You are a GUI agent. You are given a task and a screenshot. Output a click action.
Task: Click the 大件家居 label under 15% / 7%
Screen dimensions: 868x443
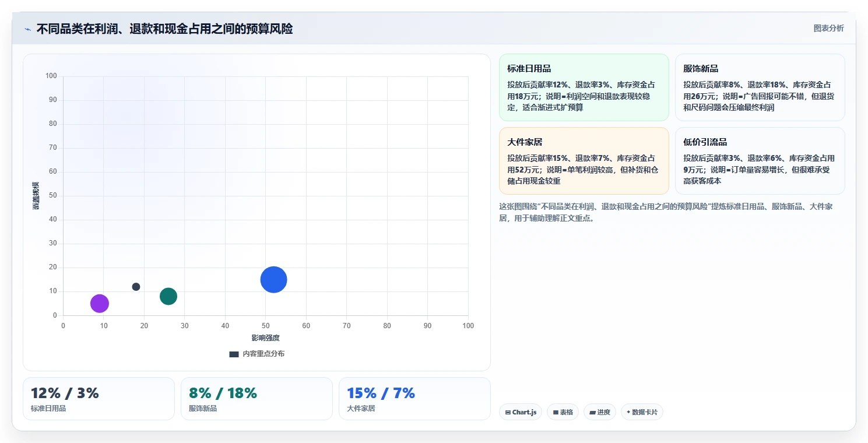coord(361,409)
